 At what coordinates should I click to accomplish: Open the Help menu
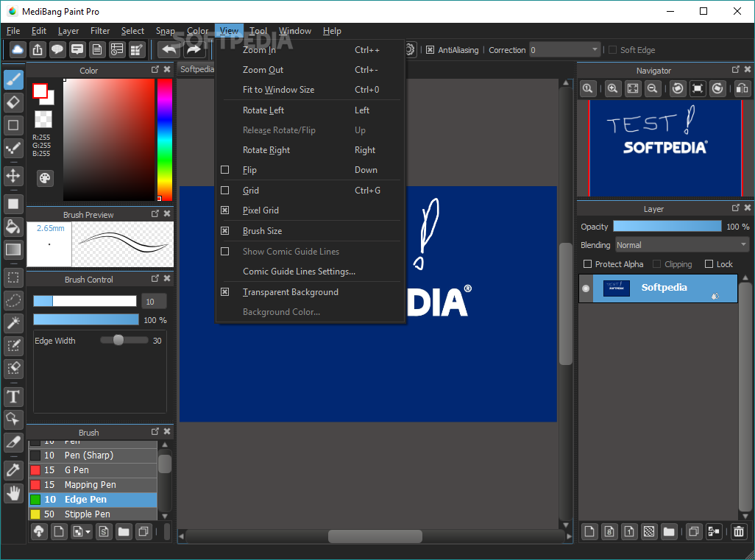coord(332,31)
